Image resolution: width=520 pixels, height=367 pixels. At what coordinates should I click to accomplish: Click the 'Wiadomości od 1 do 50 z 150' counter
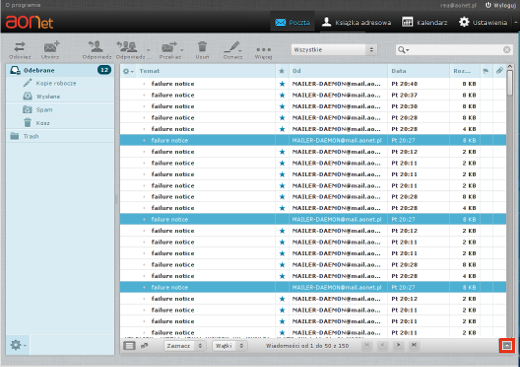pos(307,346)
